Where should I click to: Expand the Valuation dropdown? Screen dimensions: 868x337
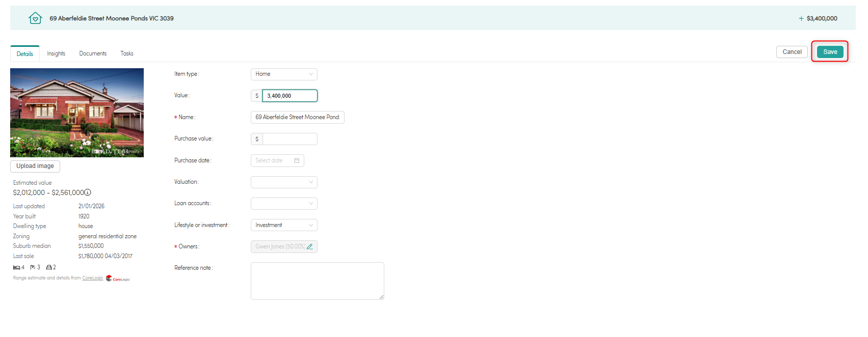[x=284, y=182]
